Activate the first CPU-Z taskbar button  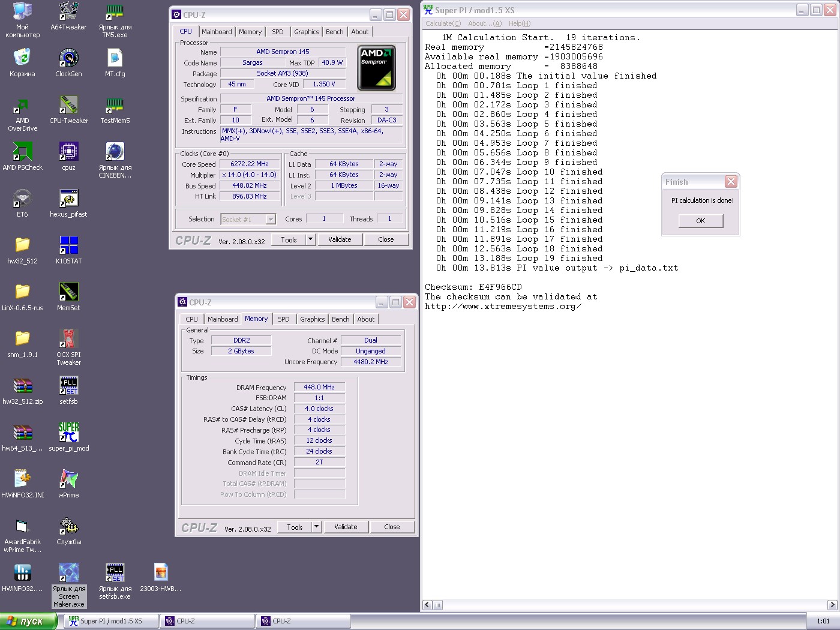[x=208, y=621]
